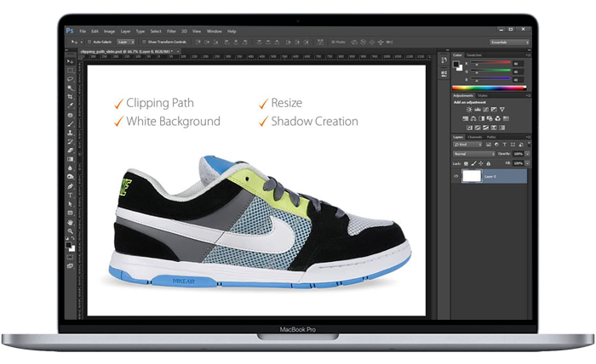The height and width of the screenshot is (364, 596).
Task: Switch to the Styles tab
Action: click(x=483, y=95)
